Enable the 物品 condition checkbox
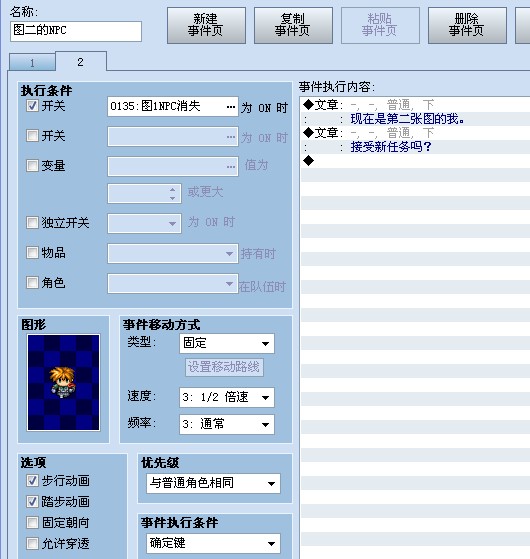The image size is (530, 559). point(32,252)
